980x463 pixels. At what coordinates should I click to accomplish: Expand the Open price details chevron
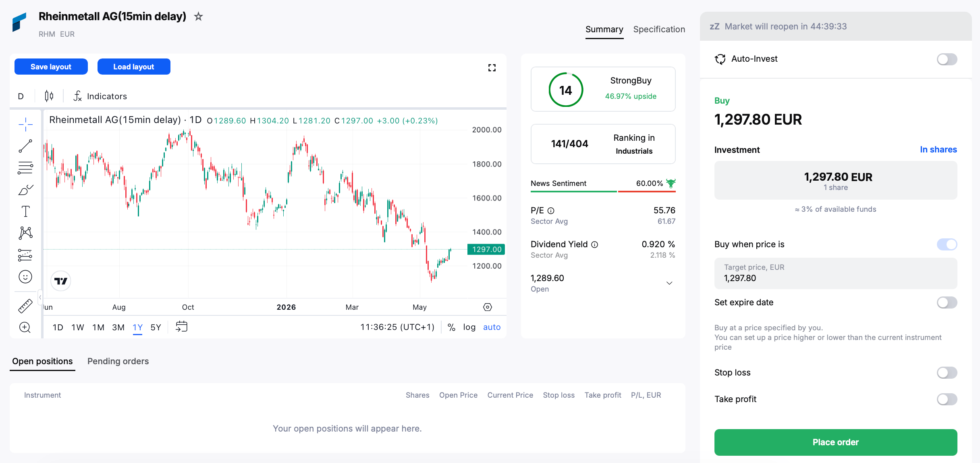tap(669, 283)
